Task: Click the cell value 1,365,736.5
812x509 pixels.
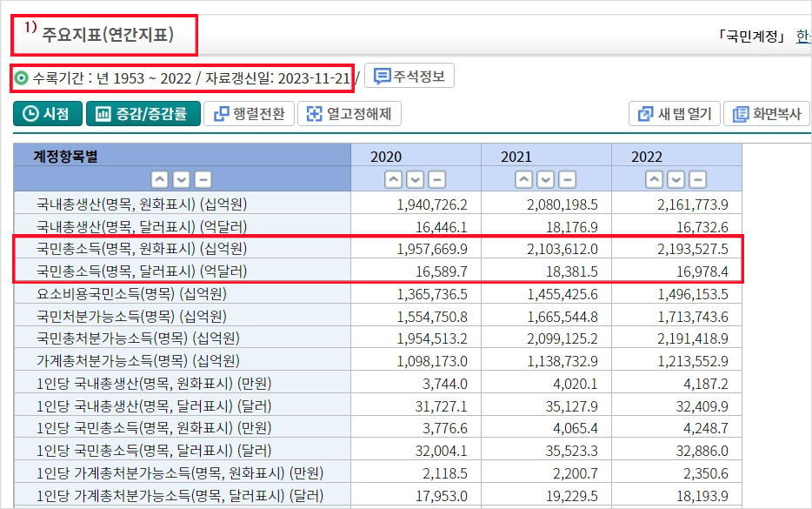Action: 432,294
